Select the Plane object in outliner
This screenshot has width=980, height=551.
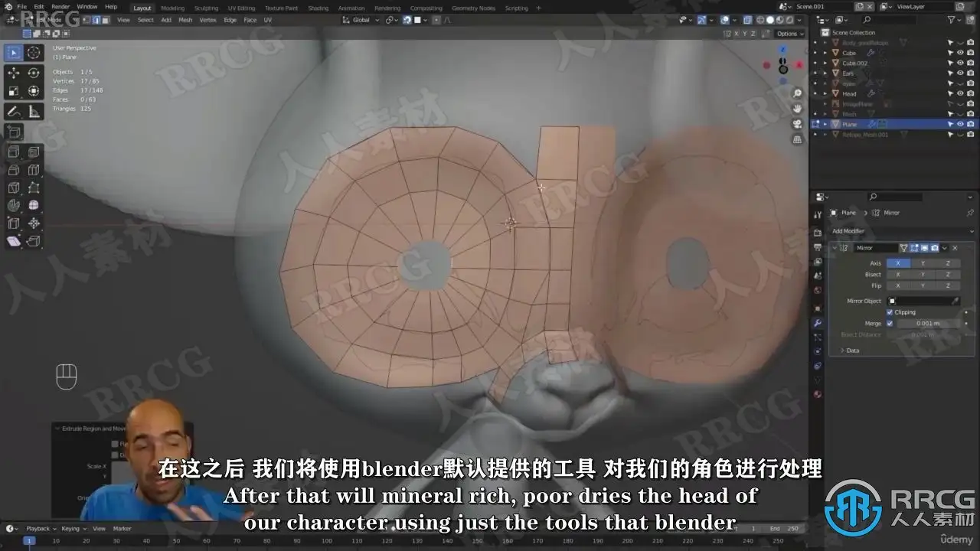pos(850,124)
